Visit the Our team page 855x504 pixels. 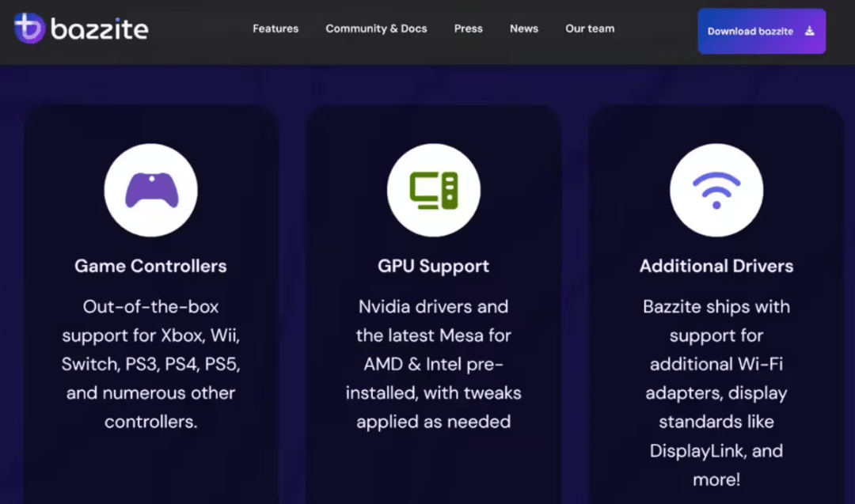click(589, 28)
